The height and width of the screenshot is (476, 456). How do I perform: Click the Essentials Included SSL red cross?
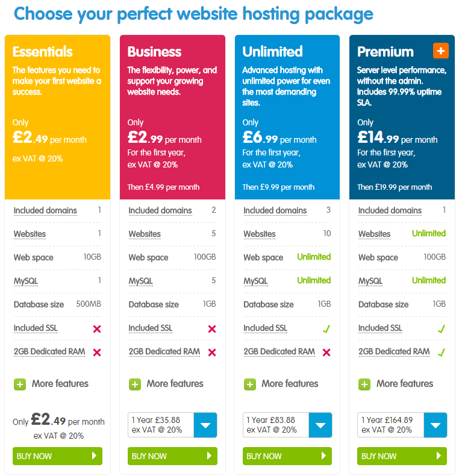[97, 329]
